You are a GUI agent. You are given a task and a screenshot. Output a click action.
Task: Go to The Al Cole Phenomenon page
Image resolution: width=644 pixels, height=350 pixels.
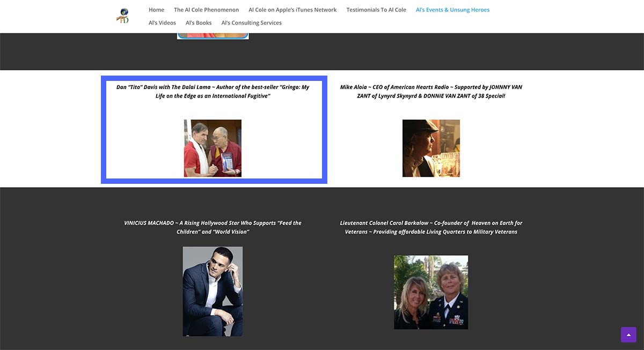[206, 10]
